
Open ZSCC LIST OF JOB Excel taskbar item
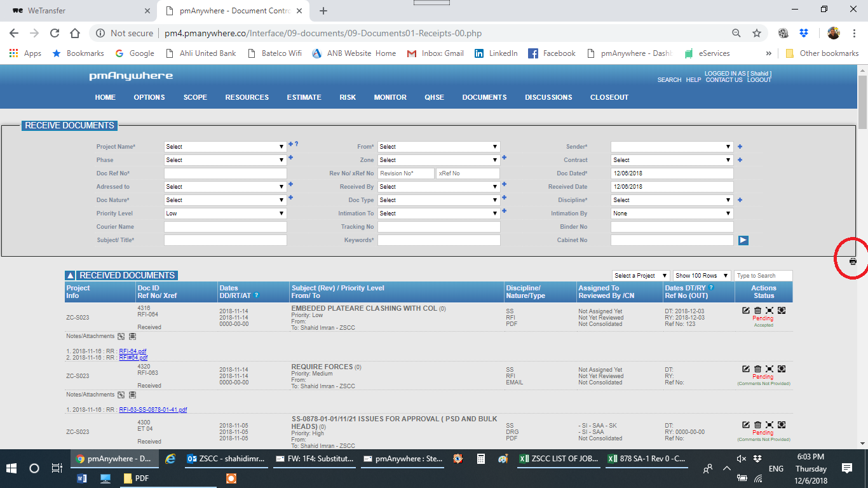coord(555,459)
